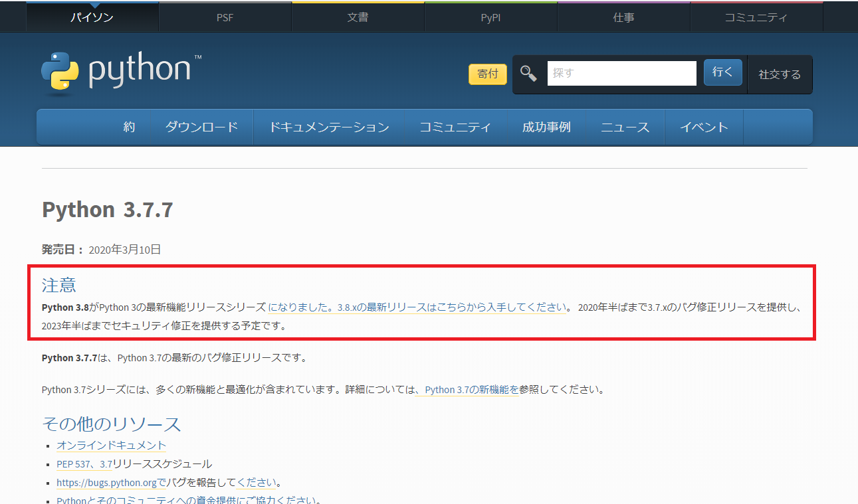Click inside the search input field
The image size is (858, 504).
[621, 73]
